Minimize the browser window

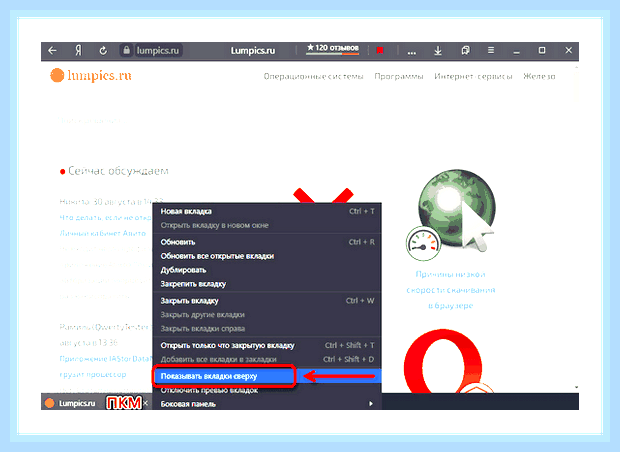click(516, 51)
